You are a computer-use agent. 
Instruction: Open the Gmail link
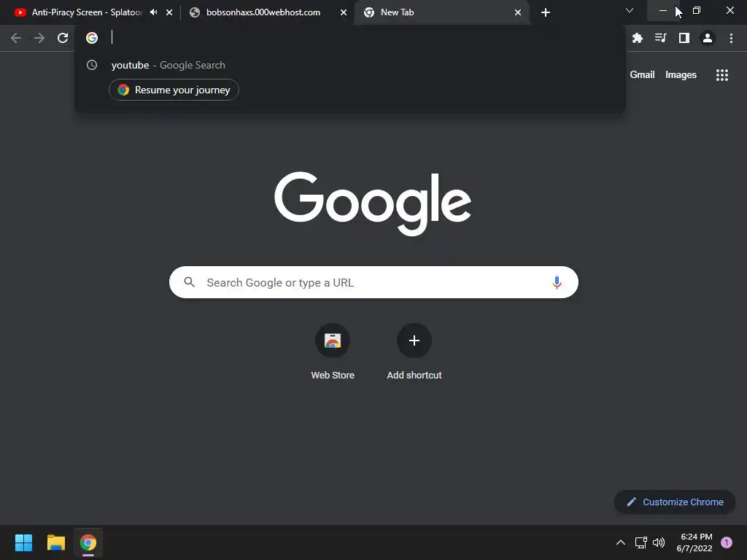(642, 75)
